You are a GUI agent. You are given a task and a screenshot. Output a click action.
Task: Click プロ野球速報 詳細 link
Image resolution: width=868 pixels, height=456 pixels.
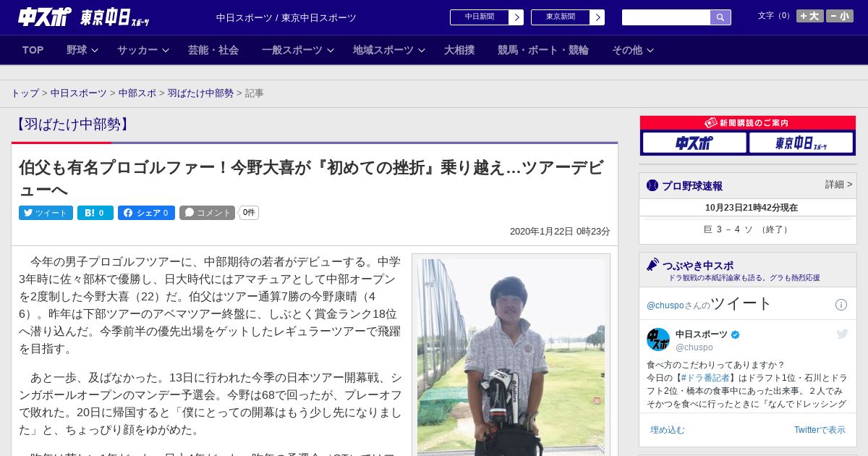coord(838,185)
